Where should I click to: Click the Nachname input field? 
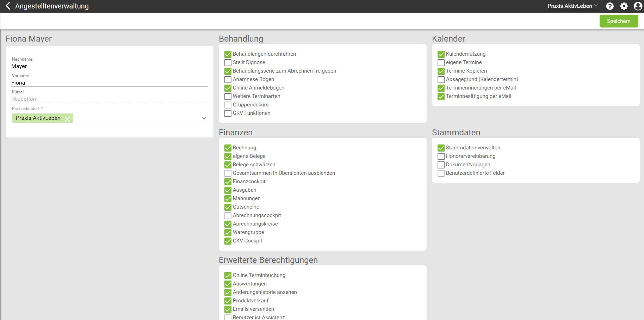pyautogui.click(x=109, y=66)
